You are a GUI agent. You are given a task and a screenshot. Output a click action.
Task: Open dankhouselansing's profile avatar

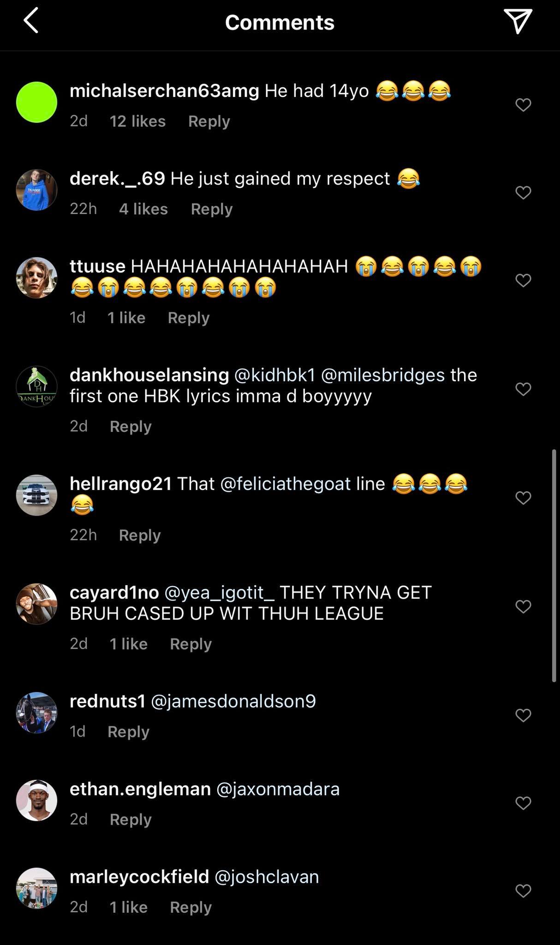pyautogui.click(x=36, y=387)
